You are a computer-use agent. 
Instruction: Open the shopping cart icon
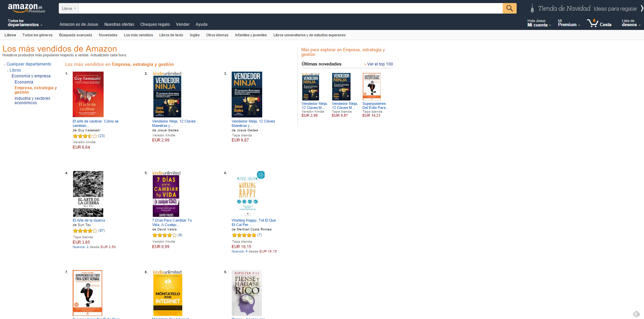pyautogui.click(x=592, y=23)
